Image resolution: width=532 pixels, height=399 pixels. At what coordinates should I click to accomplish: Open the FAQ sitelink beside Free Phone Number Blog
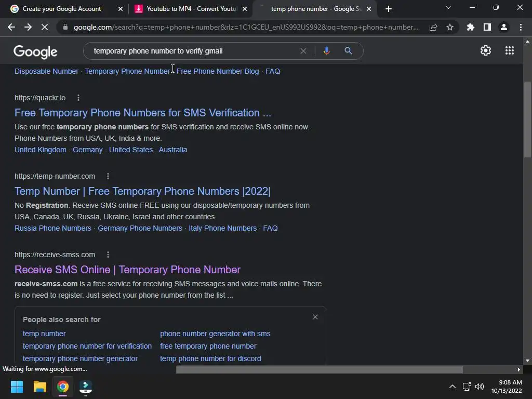pos(273,71)
